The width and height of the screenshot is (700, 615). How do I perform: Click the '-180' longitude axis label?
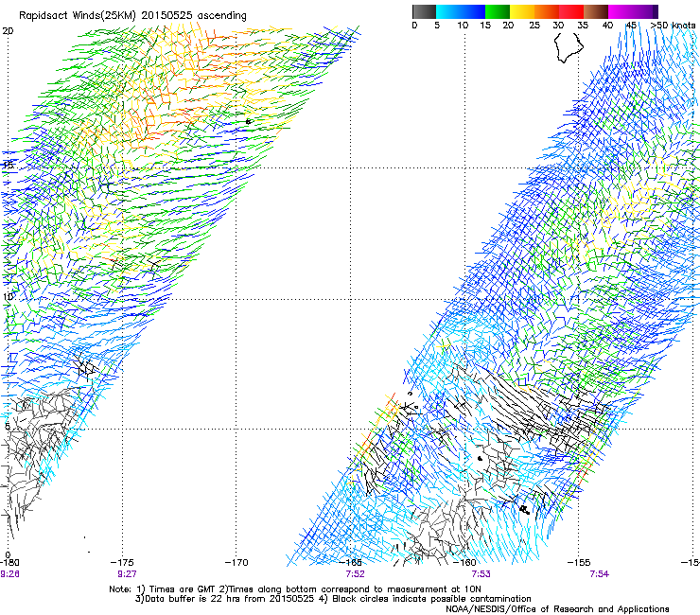[9, 563]
